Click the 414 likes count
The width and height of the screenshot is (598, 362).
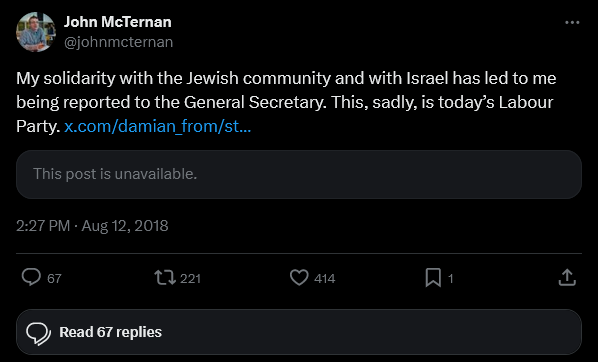click(325, 278)
